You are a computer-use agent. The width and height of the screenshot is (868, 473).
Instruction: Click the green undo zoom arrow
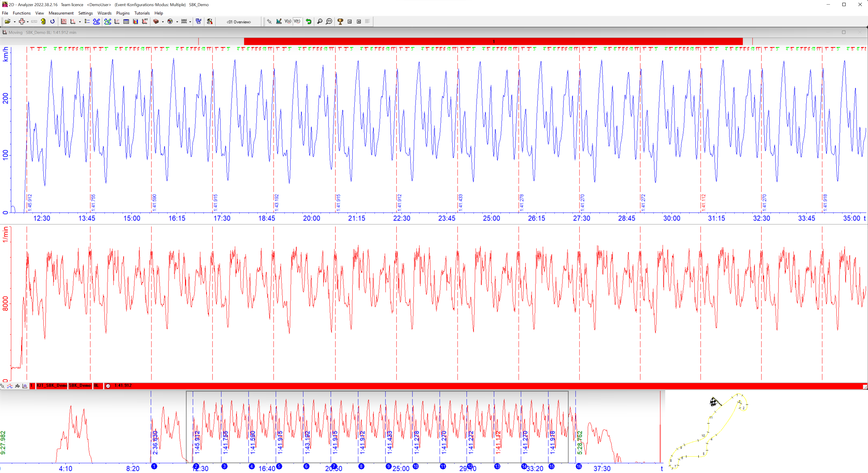308,22
